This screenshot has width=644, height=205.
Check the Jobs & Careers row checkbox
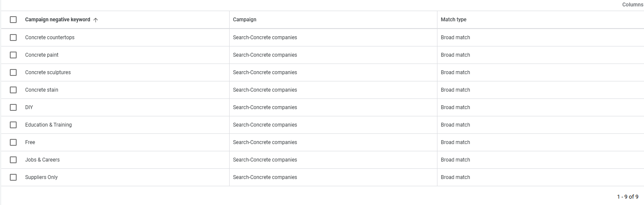(x=13, y=160)
